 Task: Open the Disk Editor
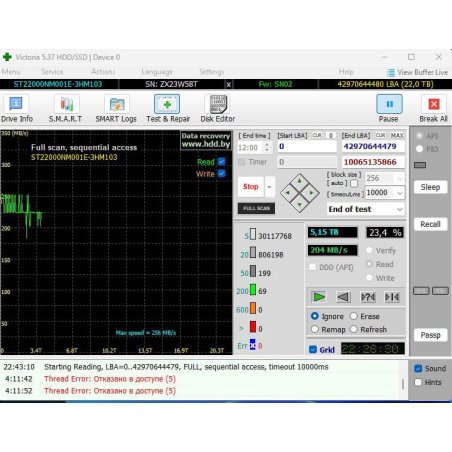coord(218,109)
